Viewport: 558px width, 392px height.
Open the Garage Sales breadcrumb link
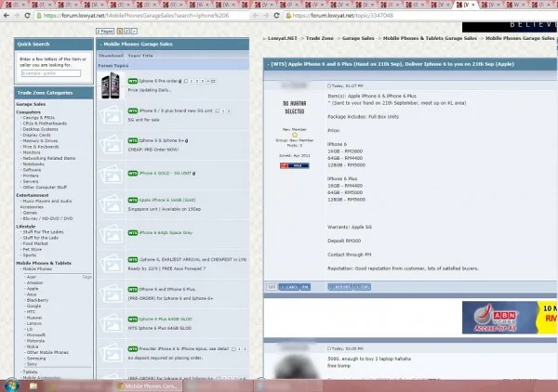pos(358,38)
